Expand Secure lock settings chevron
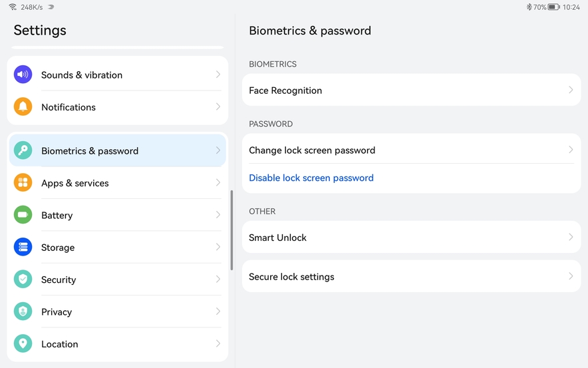This screenshot has height=368, width=588. 571,276
